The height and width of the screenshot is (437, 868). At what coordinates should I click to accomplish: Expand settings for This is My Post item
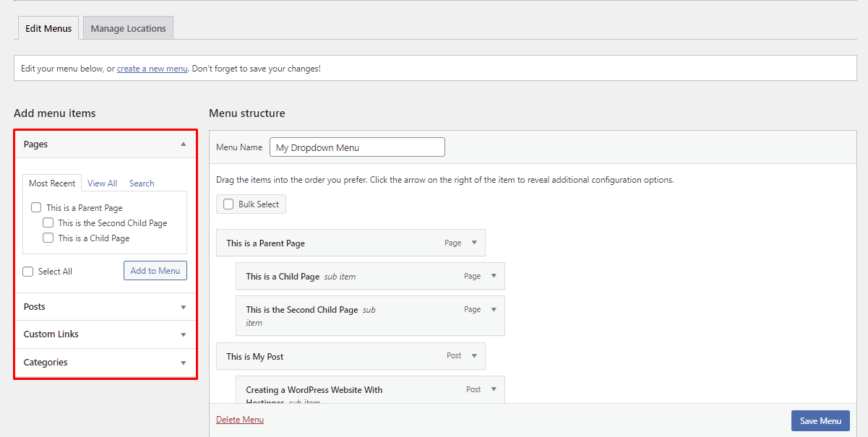point(474,355)
